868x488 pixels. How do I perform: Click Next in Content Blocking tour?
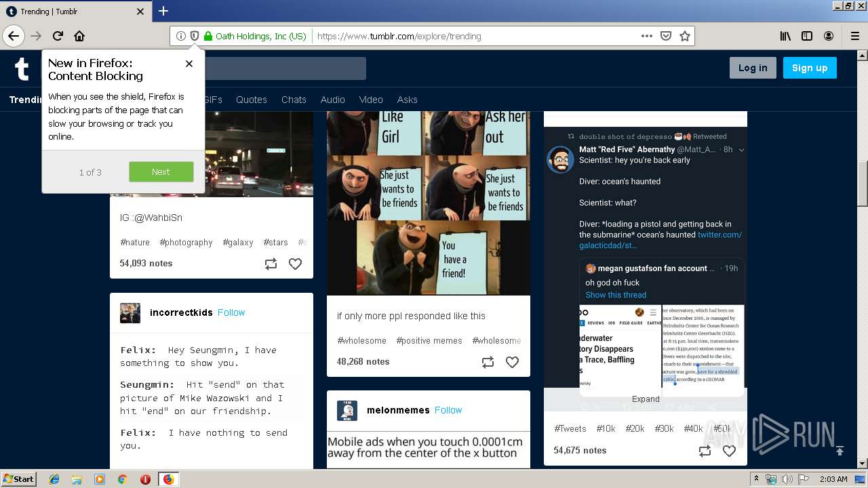[x=161, y=172]
